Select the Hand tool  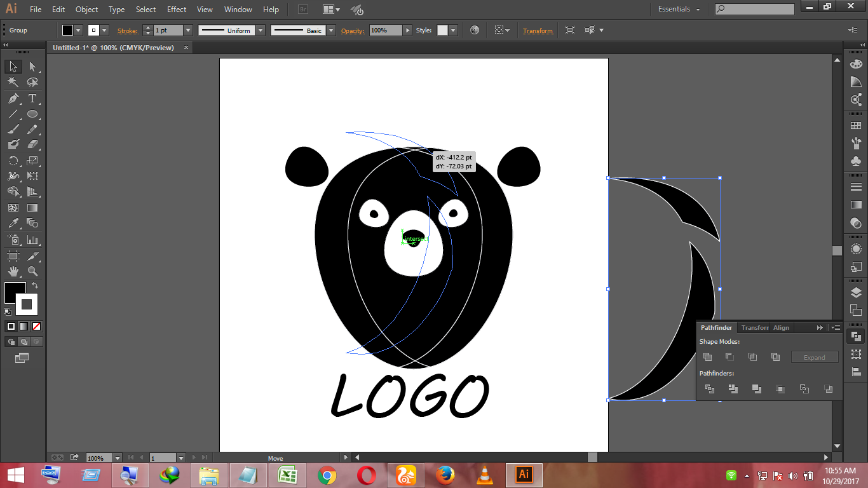tap(13, 271)
